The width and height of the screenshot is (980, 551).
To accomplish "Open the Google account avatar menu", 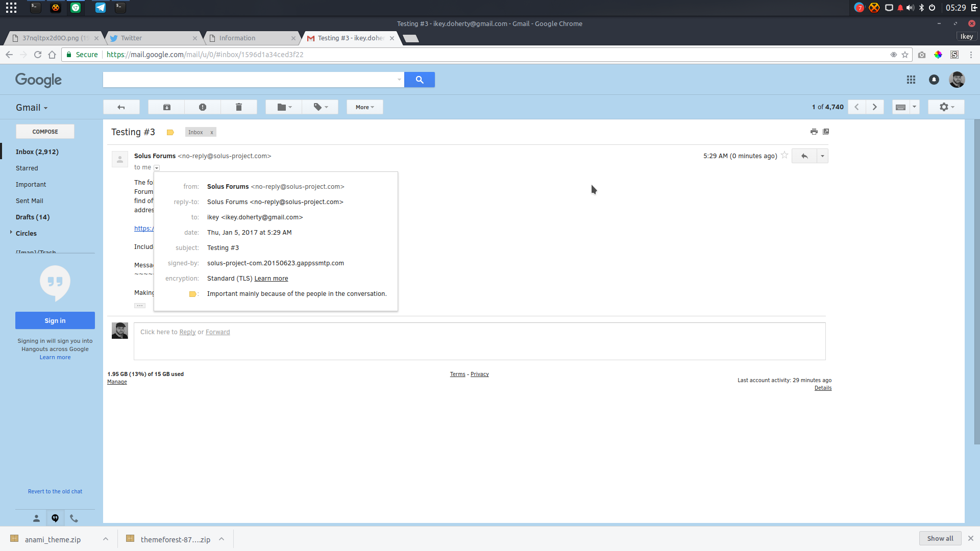I will 957,80.
